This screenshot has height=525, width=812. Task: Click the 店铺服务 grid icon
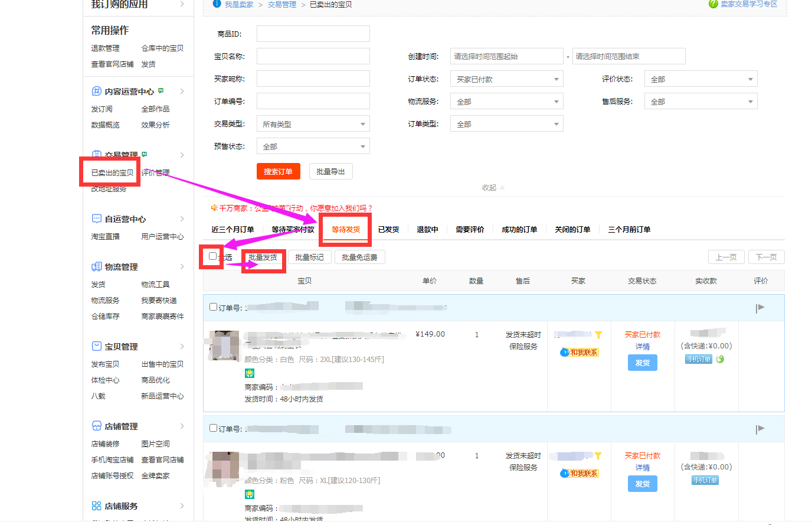pyautogui.click(x=97, y=506)
